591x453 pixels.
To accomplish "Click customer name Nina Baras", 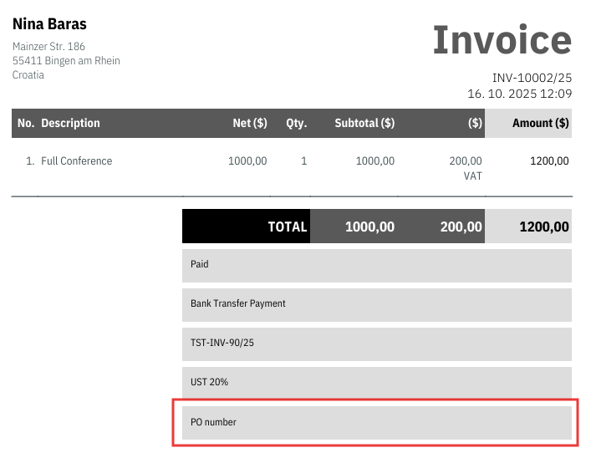I will pos(49,24).
